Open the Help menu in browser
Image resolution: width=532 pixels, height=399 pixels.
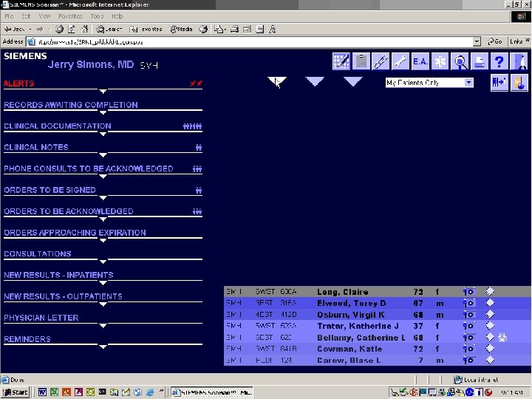[x=117, y=16]
